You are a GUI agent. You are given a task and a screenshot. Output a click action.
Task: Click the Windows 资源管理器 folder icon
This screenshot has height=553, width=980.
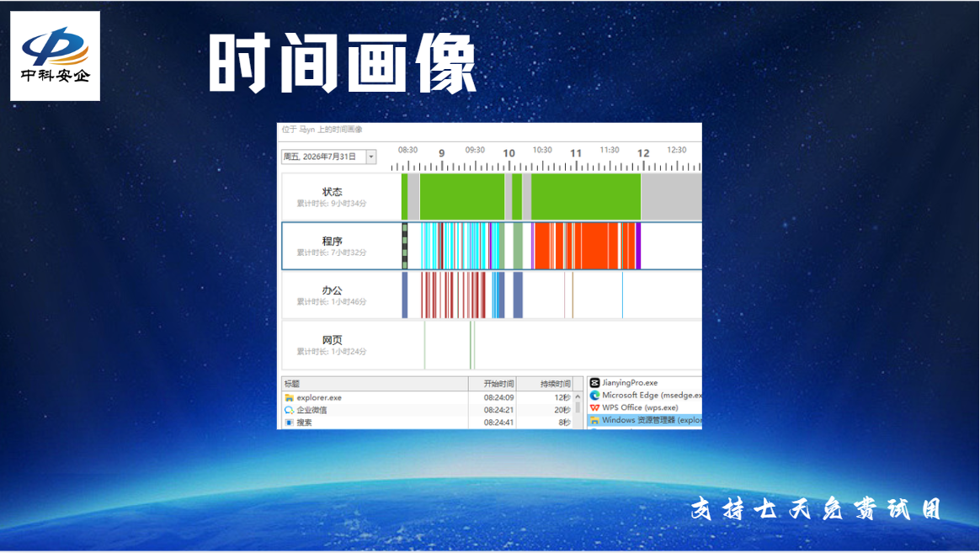(595, 420)
